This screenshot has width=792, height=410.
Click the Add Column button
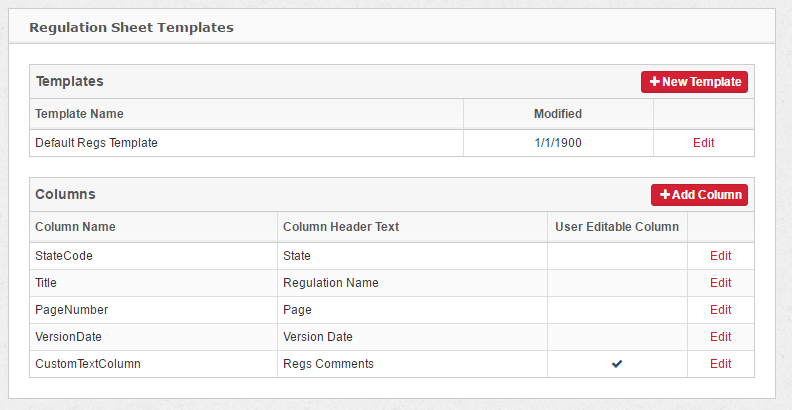coord(699,195)
